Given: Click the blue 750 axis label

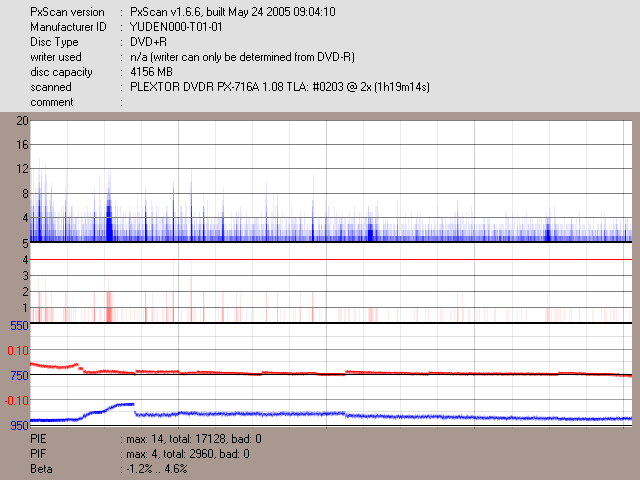Looking at the screenshot, I should click(19, 376).
